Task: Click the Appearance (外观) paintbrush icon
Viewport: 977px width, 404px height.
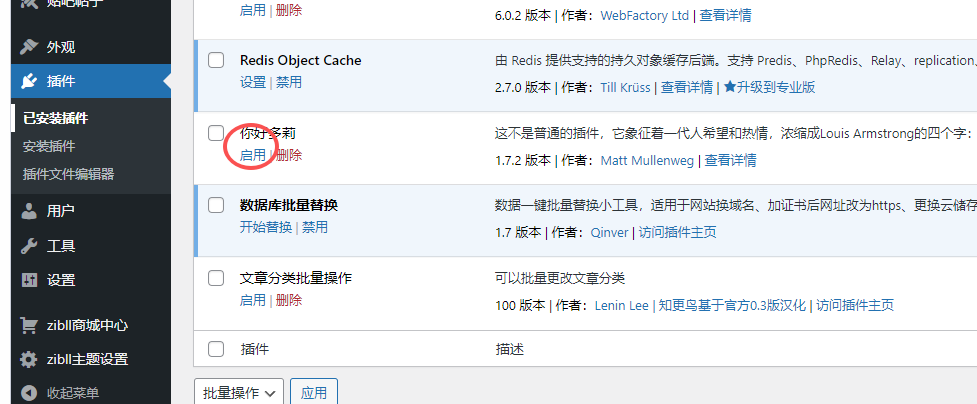Action: (29, 47)
